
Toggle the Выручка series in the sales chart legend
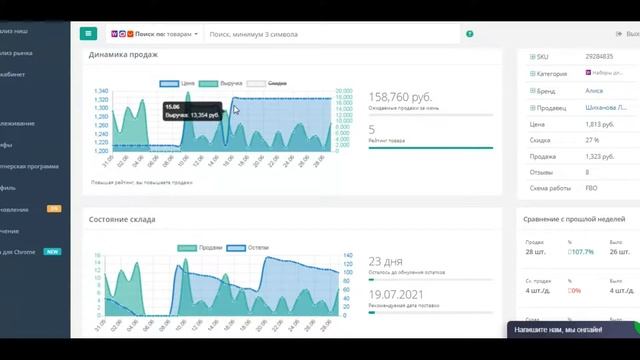pyautogui.click(x=220, y=83)
